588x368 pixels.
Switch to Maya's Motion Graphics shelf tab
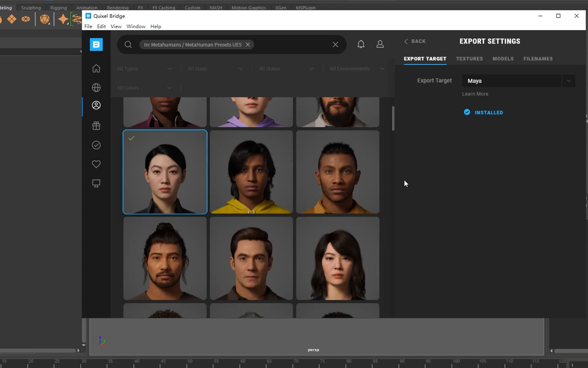click(249, 8)
